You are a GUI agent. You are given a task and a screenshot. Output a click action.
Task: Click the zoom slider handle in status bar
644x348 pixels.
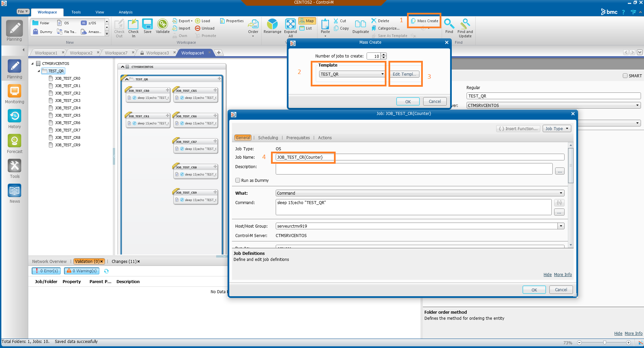(605, 343)
